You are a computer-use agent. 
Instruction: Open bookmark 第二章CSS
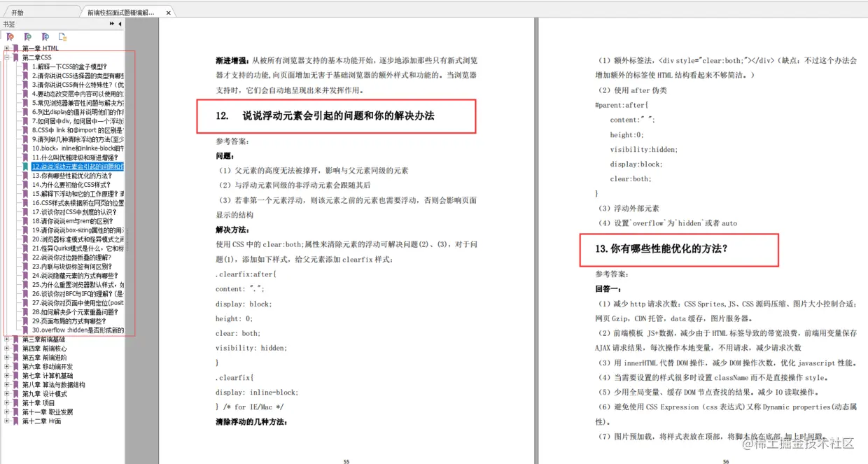[x=37, y=57]
